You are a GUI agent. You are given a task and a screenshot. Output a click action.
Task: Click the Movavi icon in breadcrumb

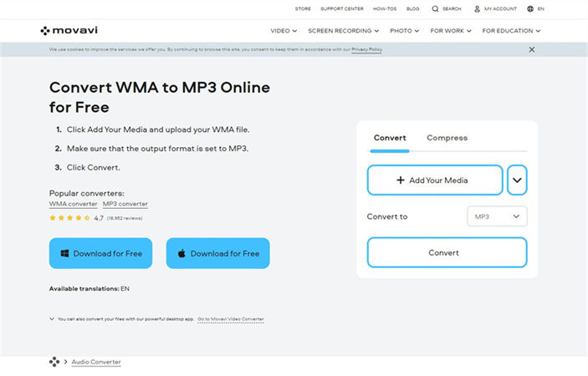[x=54, y=362]
